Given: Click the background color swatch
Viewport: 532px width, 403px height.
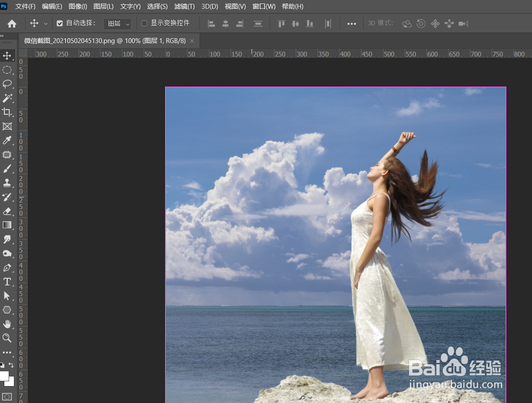Looking at the screenshot, I should pyautogui.click(x=11, y=383).
